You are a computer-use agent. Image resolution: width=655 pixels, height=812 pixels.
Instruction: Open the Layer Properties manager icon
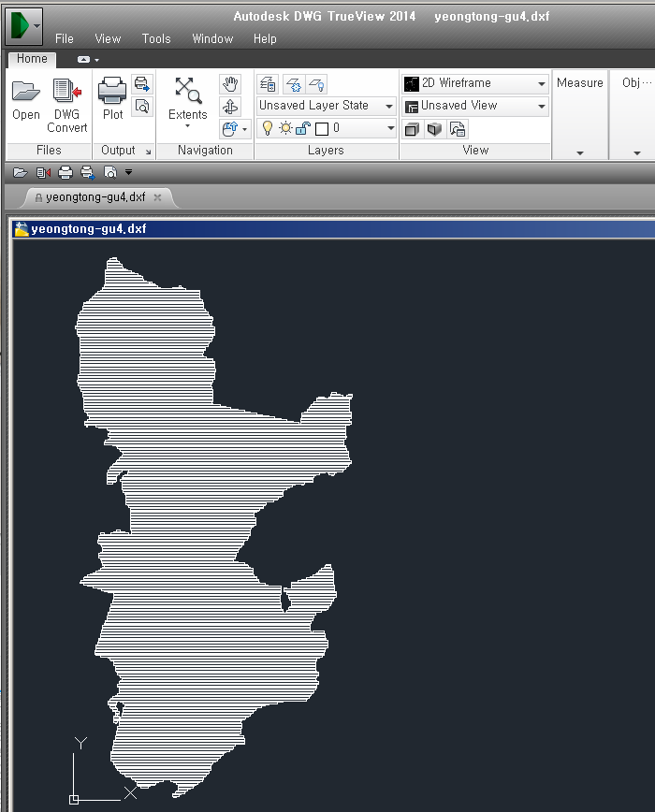pos(268,84)
